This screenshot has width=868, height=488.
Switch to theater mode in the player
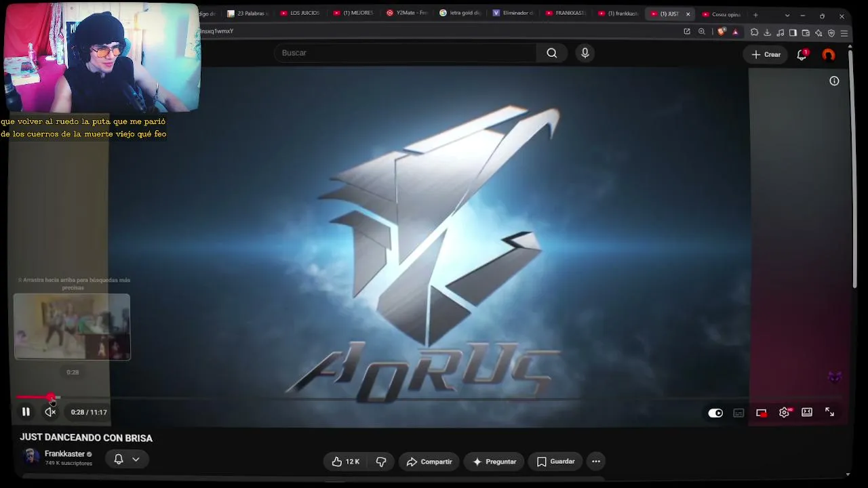pyautogui.click(x=807, y=412)
